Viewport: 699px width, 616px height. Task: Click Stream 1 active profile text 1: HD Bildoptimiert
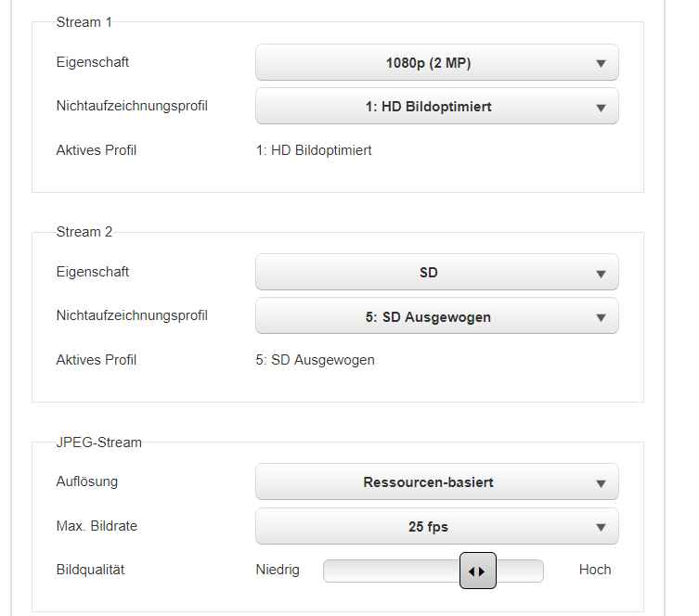(314, 150)
